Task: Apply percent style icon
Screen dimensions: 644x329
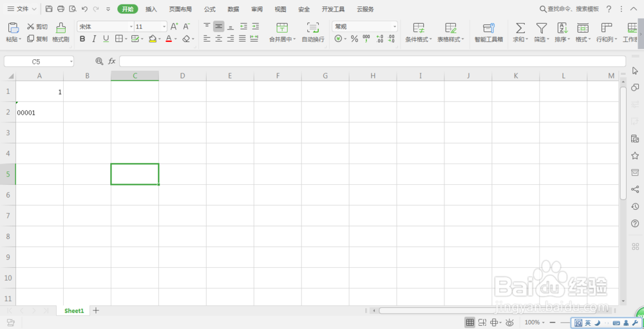Action: tap(354, 39)
